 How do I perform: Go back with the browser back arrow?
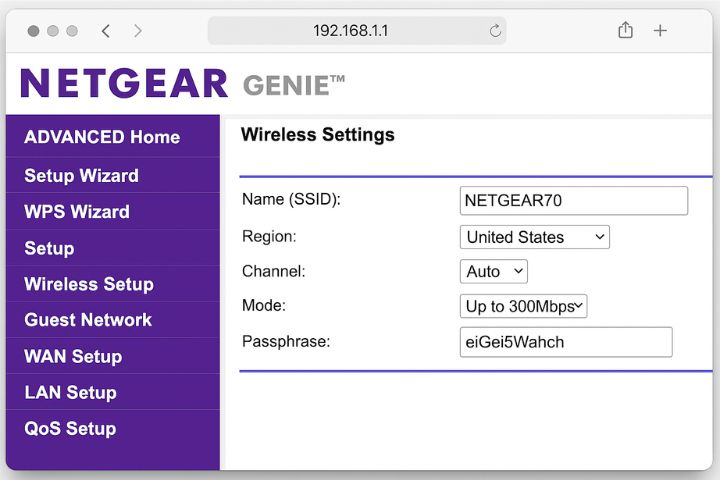(106, 31)
